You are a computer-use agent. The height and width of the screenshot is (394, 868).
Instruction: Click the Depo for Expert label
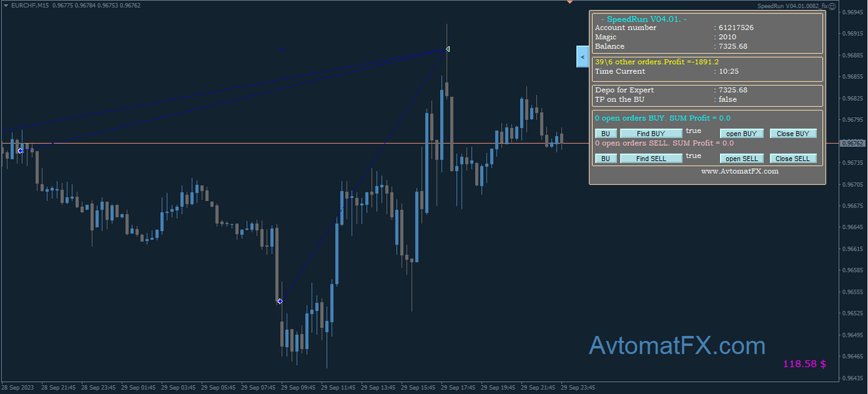click(624, 90)
